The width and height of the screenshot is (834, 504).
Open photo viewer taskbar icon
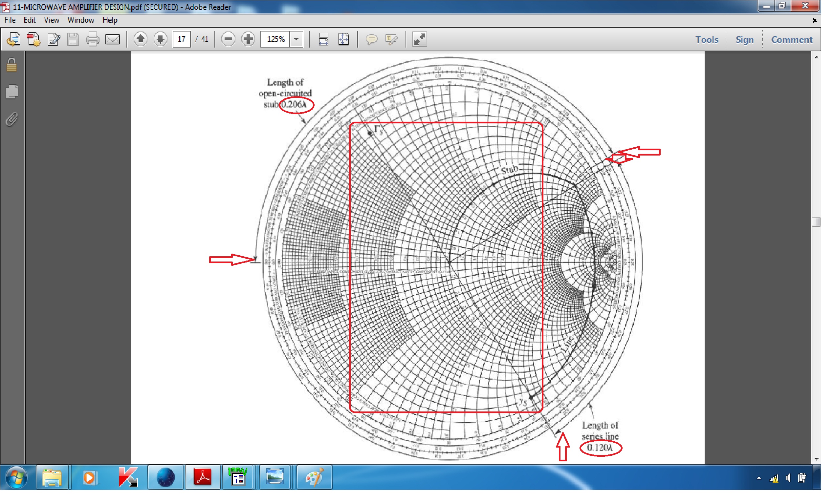click(274, 477)
